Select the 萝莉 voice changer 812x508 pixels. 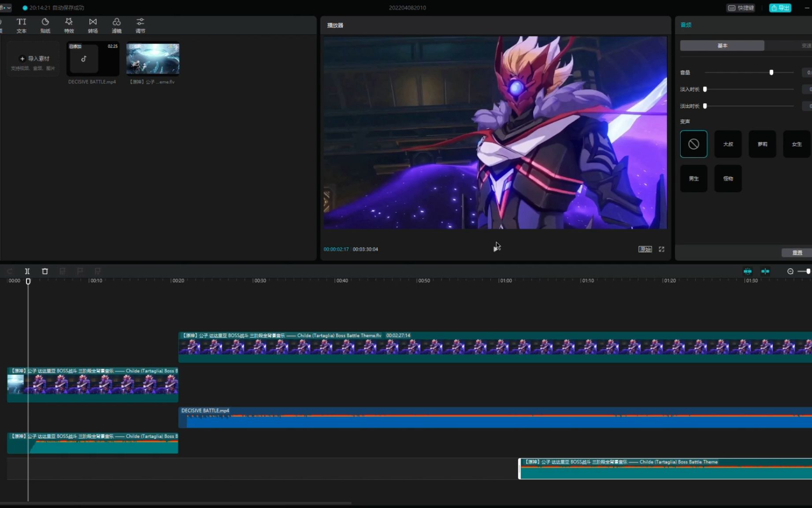[762, 144]
